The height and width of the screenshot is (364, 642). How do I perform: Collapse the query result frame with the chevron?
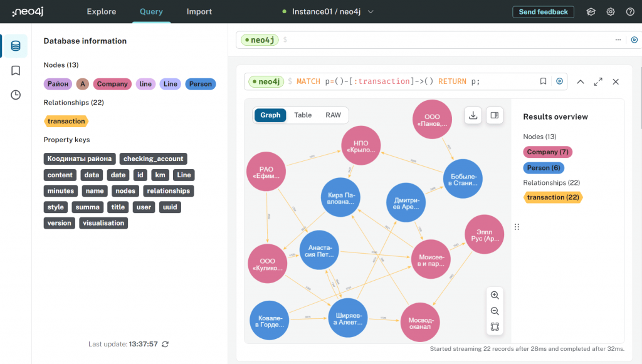tap(580, 81)
